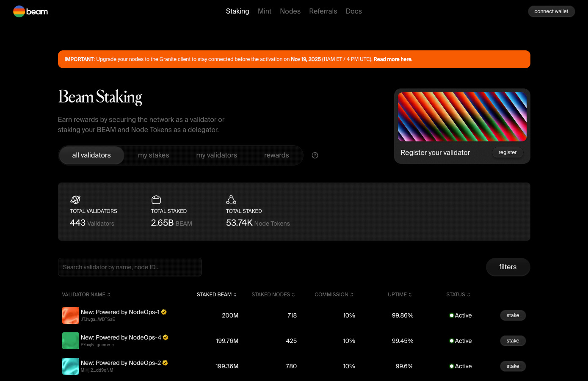Image resolution: width=588 pixels, height=381 pixels.
Task: Click the NodeOps-4 validator avatar
Action: pos(71,341)
